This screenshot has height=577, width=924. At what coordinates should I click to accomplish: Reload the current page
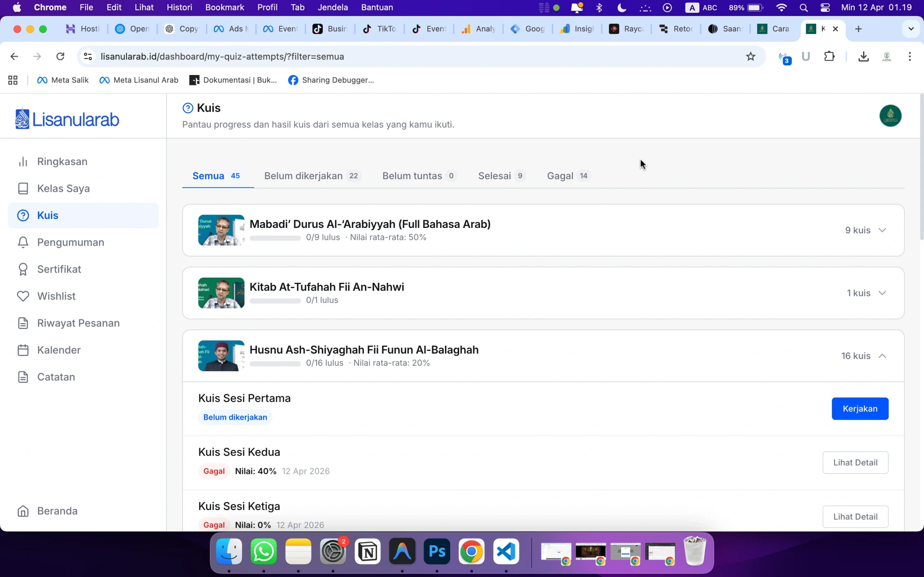click(60, 57)
